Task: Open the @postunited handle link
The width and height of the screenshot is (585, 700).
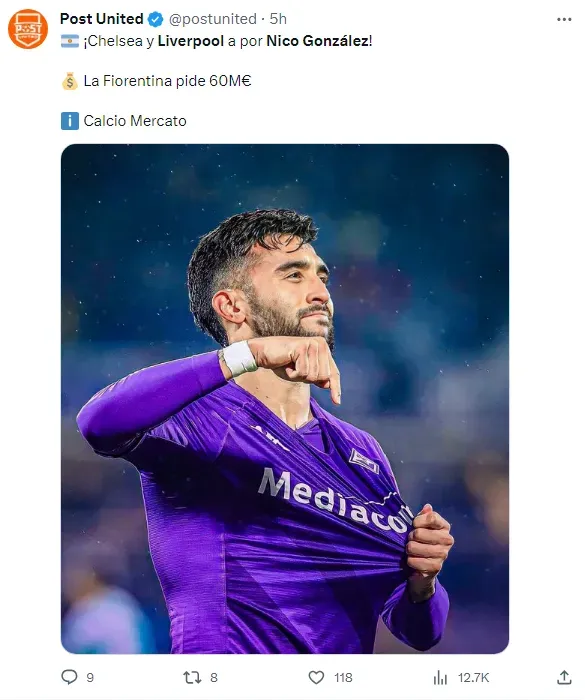Action: [x=213, y=19]
